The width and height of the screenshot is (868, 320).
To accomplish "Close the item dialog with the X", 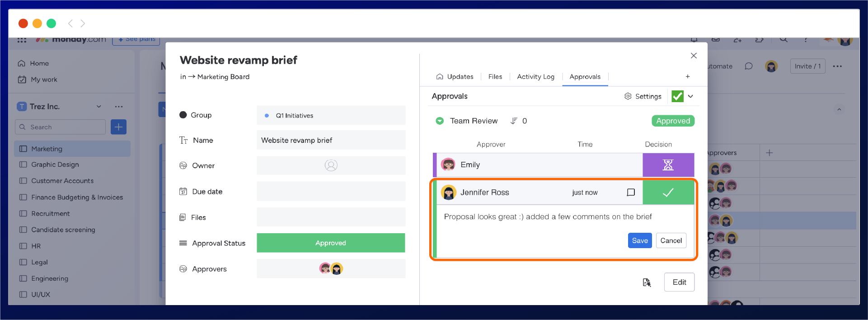I will 694,56.
